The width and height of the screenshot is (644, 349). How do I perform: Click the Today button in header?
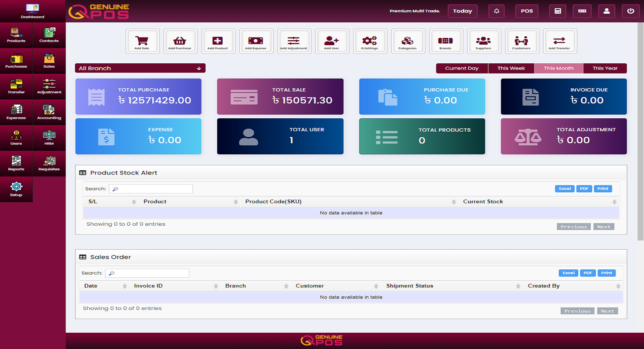463,11
